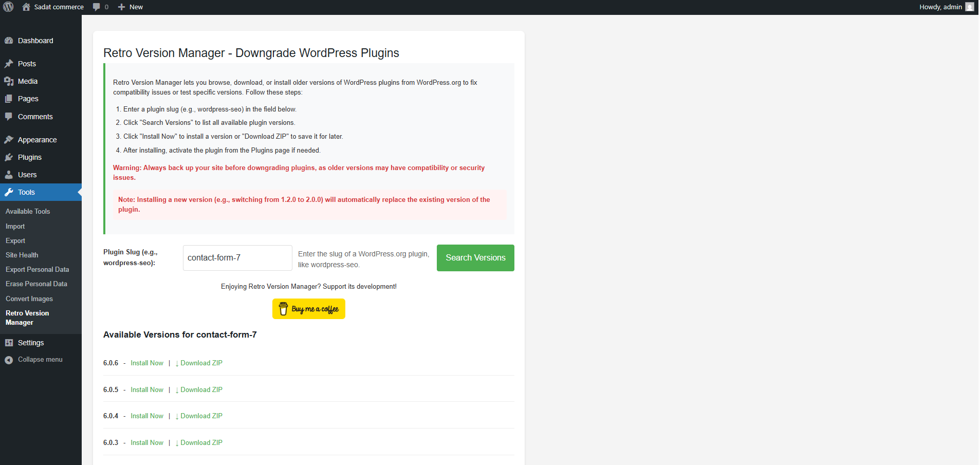
Task: Click the Pages icon in the sidebar
Action: click(x=9, y=99)
